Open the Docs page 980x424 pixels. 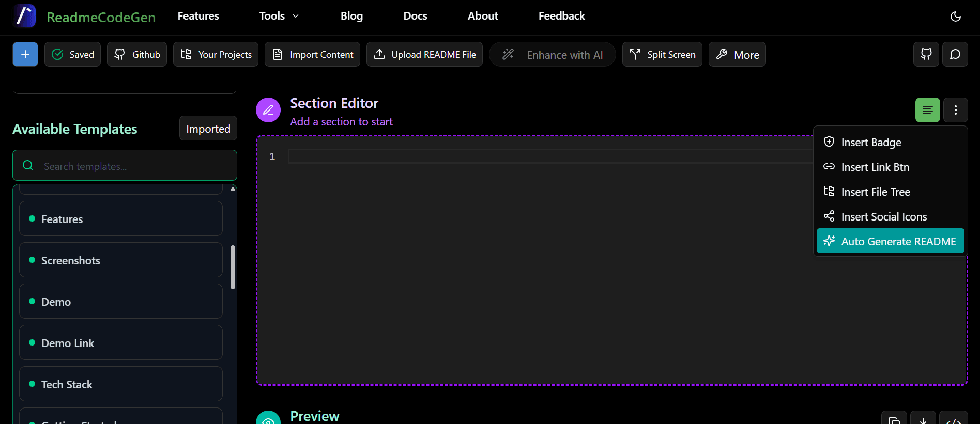click(415, 16)
